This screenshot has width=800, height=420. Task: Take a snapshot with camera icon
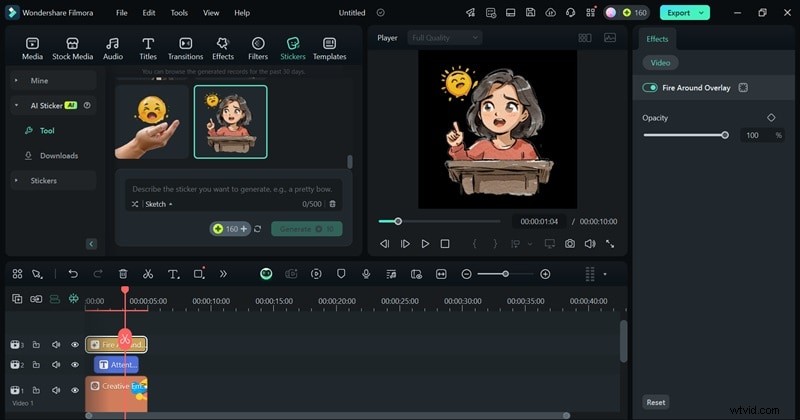569,244
